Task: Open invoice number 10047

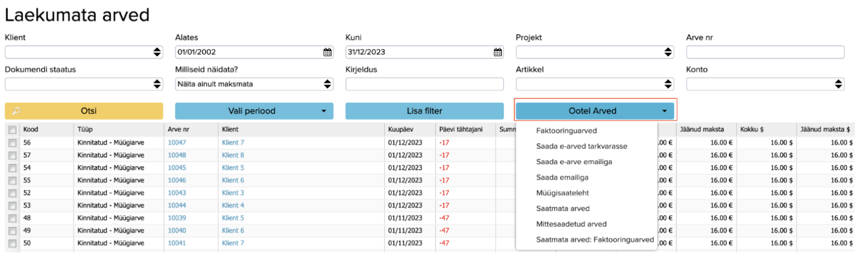Action: (177, 143)
